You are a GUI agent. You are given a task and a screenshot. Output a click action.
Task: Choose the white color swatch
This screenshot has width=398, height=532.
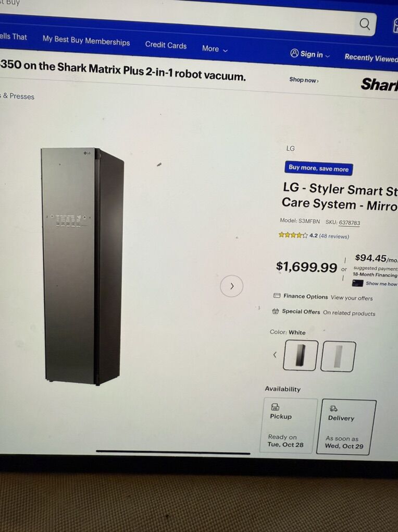(x=338, y=357)
